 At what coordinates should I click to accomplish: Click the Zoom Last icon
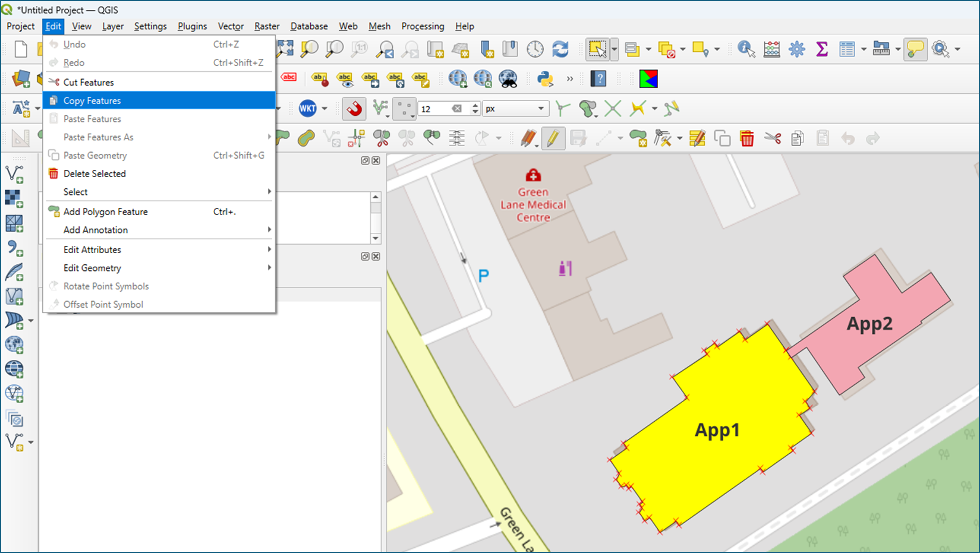[x=385, y=49]
